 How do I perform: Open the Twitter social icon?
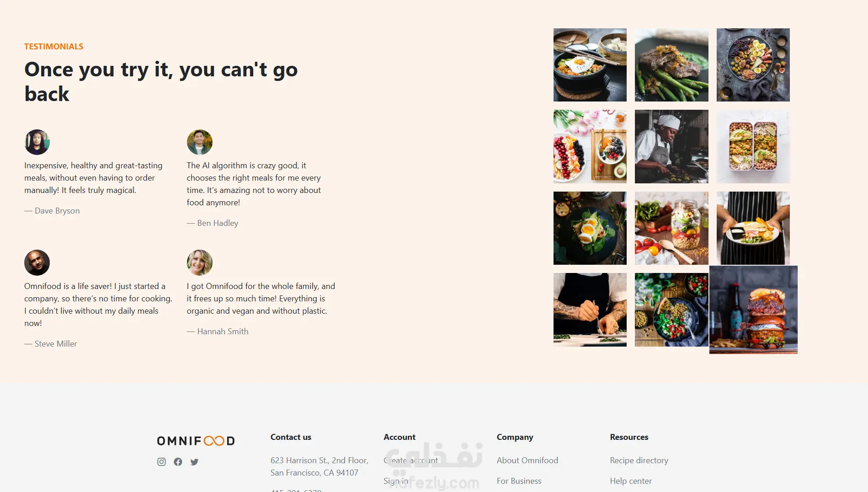[194, 462]
